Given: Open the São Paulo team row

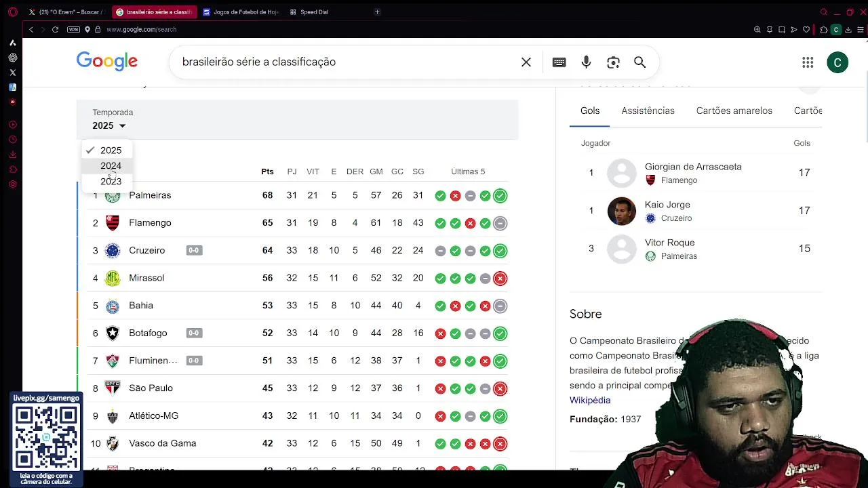Looking at the screenshot, I should (297, 388).
